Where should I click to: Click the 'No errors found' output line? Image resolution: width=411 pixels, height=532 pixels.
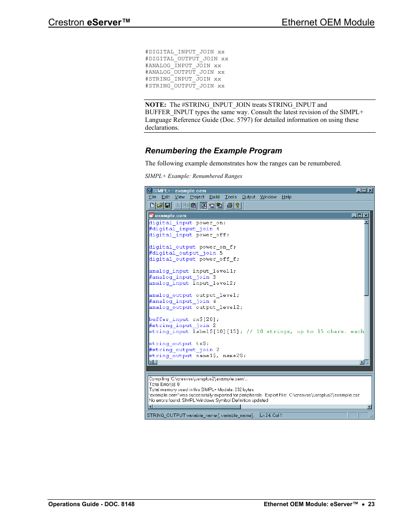pos(209,400)
